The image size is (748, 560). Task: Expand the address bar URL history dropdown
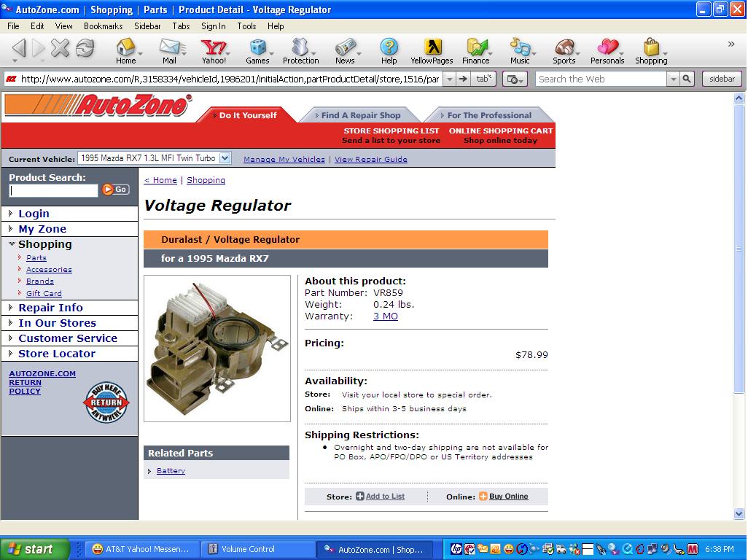click(x=449, y=79)
